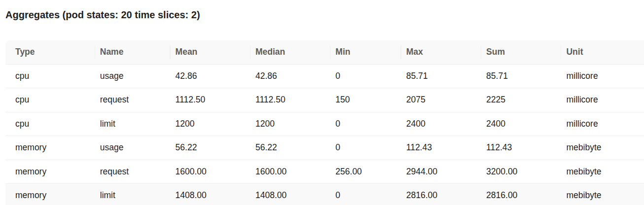Click the cpu request Max value 2075
The height and width of the screenshot is (205, 644).
click(x=417, y=100)
